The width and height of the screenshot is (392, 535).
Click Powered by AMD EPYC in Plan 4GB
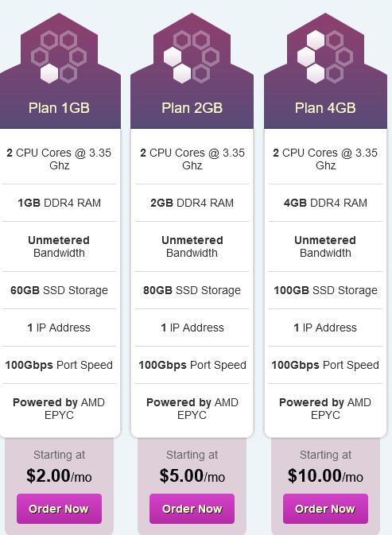point(325,409)
